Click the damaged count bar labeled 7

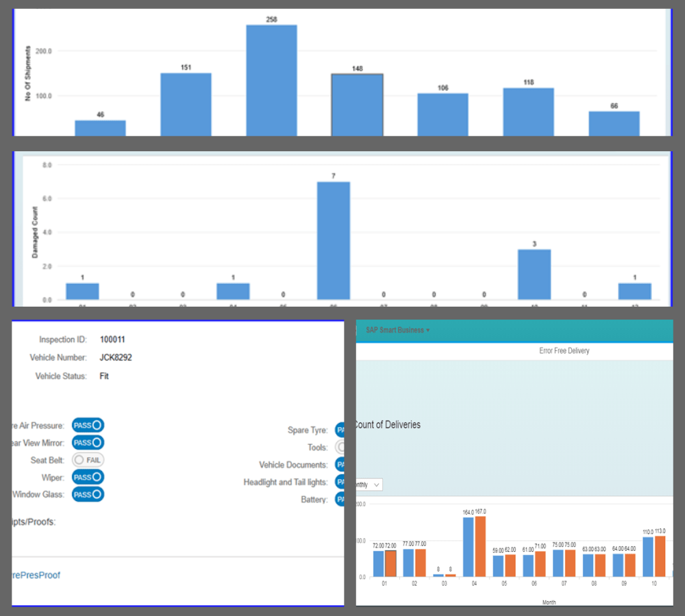coord(334,240)
